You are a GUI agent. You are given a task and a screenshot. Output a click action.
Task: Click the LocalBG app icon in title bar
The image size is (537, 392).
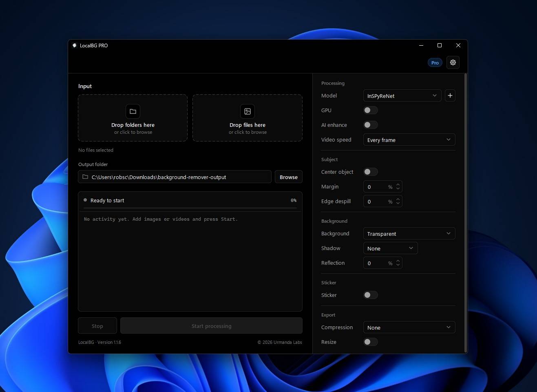tap(75, 45)
